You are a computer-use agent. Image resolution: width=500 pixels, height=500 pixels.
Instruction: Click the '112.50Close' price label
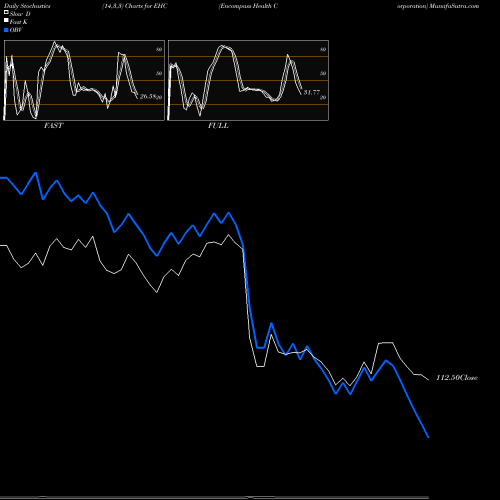(x=457, y=378)
